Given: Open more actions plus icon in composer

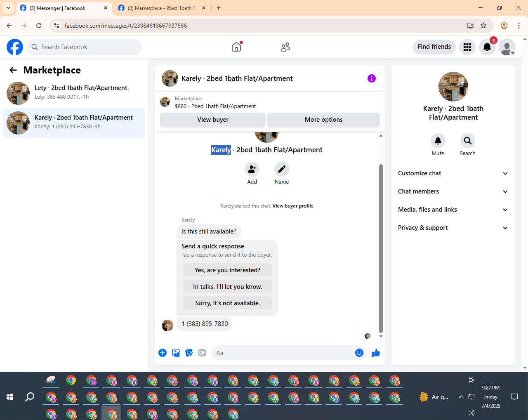Looking at the screenshot, I should point(163,353).
